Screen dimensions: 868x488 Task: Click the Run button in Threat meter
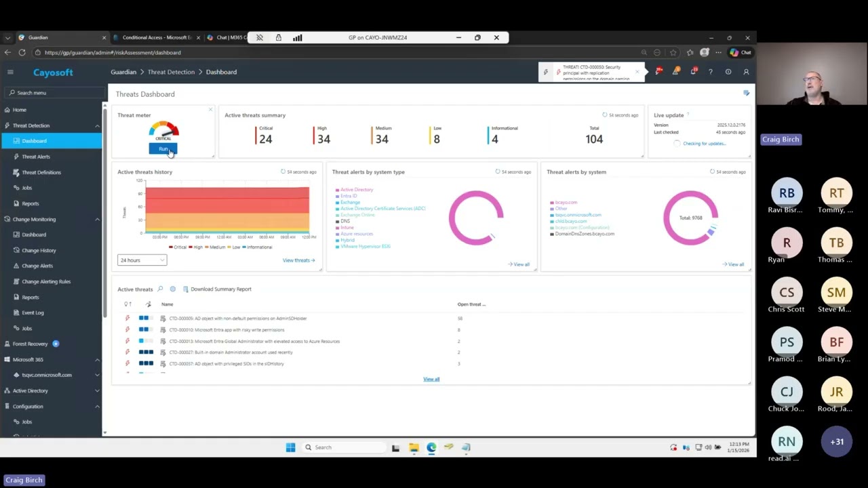163,149
